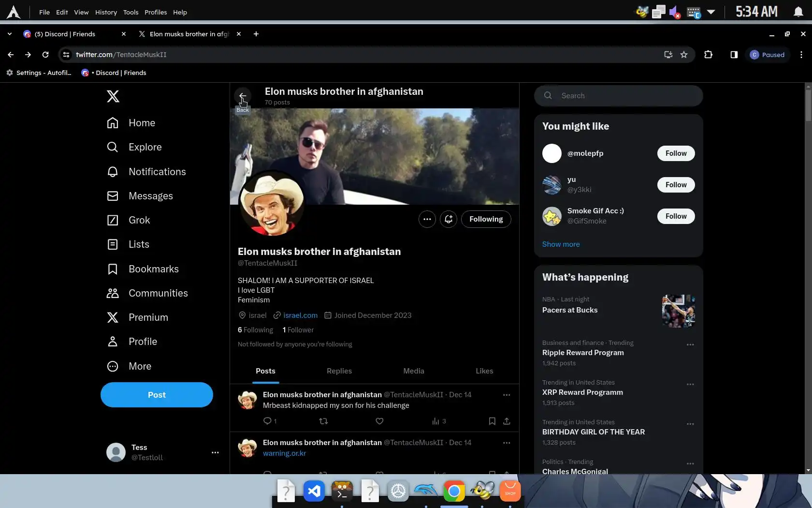Share the Mrbeast kidnapped post
The height and width of the screenshot is (508, 812).
pyautogui.click(x=507, y=421)
